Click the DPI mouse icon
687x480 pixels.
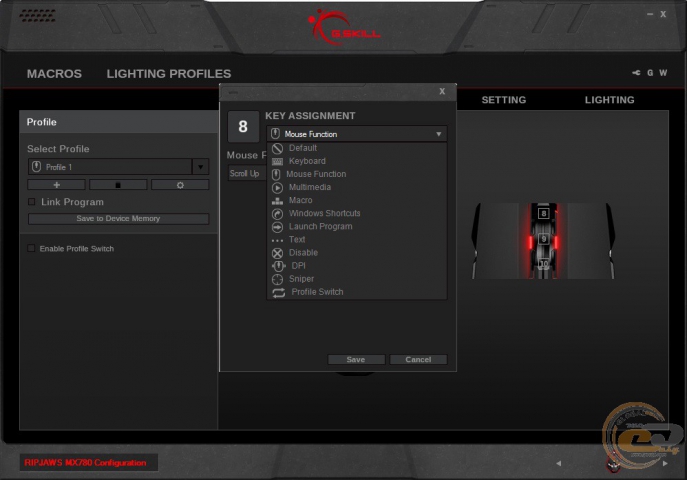pyautogui.click(x=278, y=266)
